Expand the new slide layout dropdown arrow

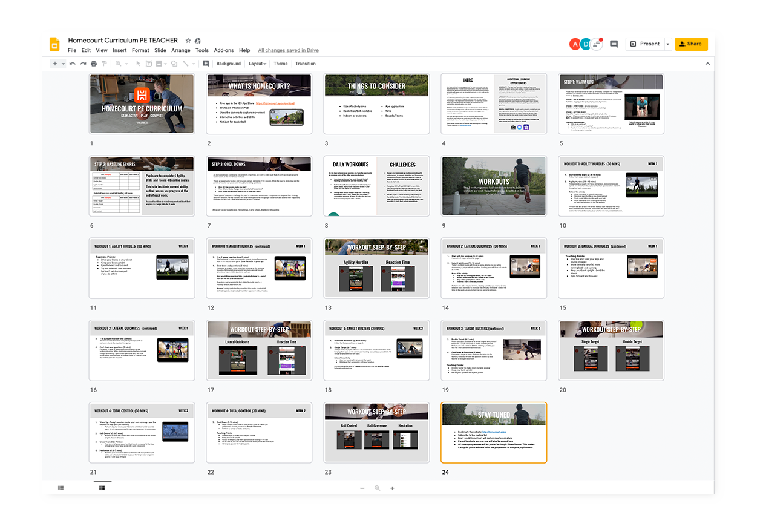(62, 64)
